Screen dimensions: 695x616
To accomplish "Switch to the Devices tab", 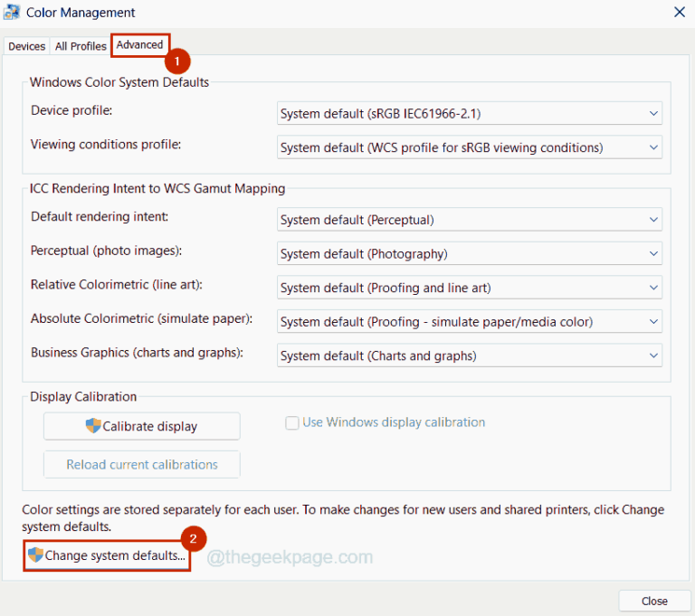I will pos(26,46).
